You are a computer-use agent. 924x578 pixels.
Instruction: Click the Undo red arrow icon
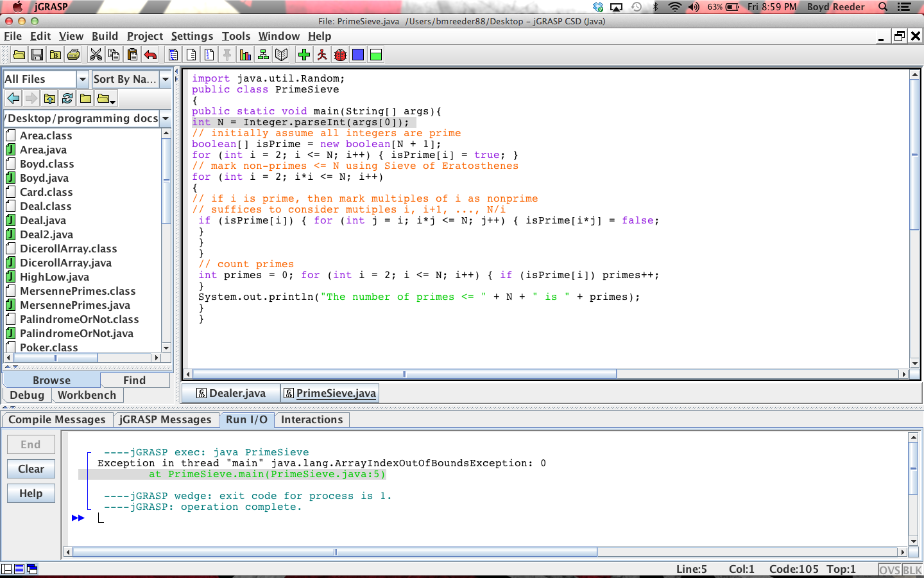pos(150,55)
